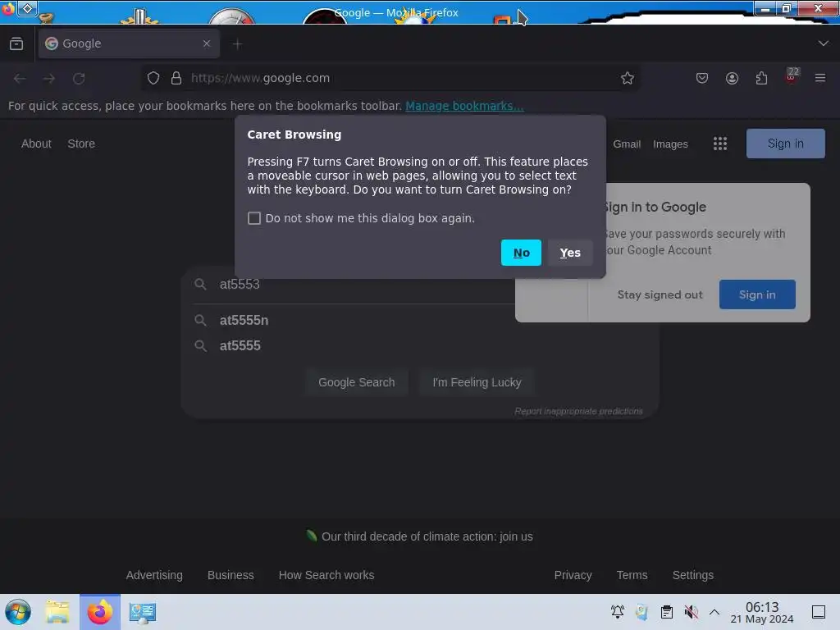The height and width of the screenshot is (630, 840).
Task: Click the Google Search button
Action: point(356,382)
